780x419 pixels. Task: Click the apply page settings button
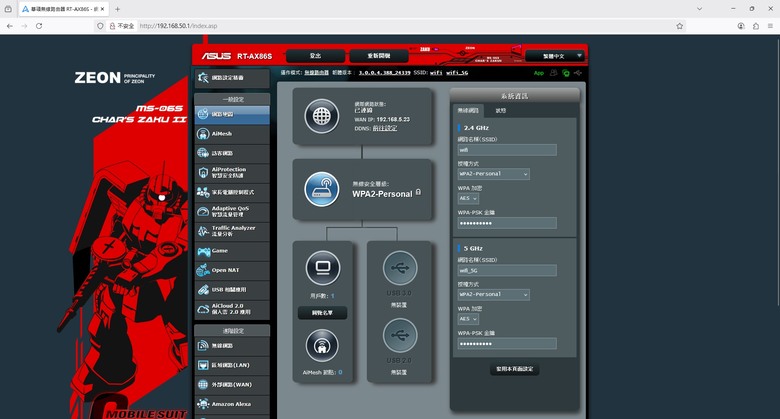click(x=514, y=369)
